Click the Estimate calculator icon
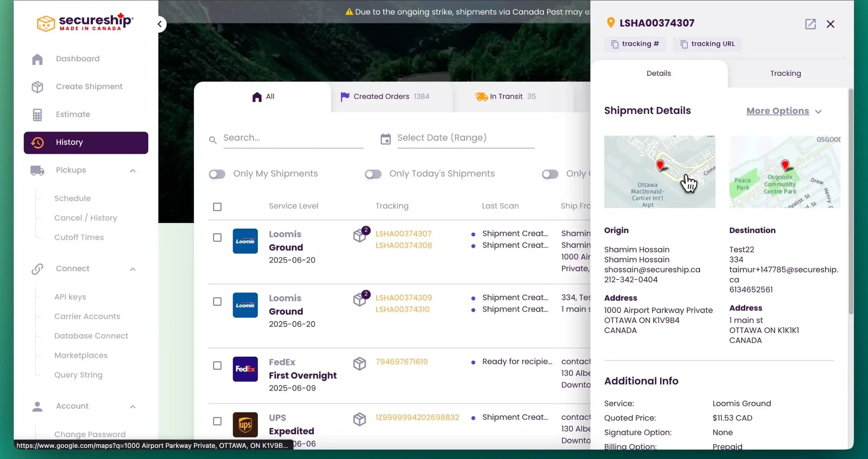 tap(37, 115)
